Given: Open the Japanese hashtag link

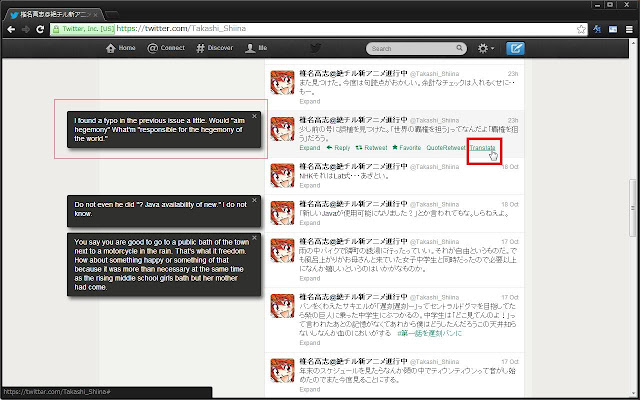Looking at the screenshot, I should [429, 333].
